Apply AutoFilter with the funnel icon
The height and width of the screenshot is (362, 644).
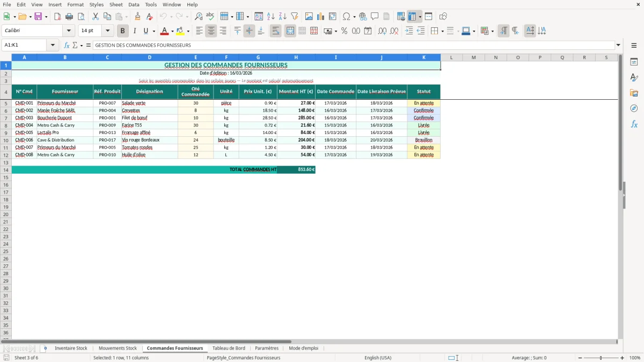point(295,17)
